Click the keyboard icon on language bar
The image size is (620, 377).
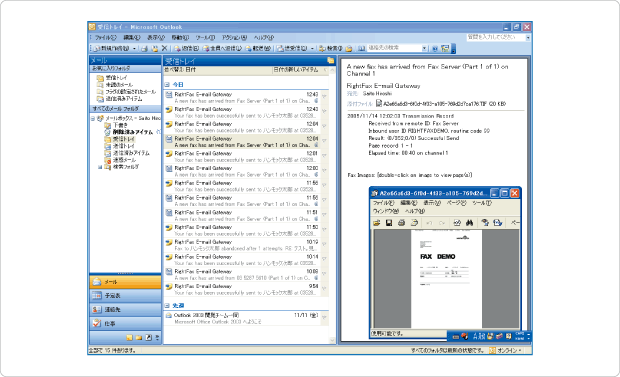pos(456,337)
